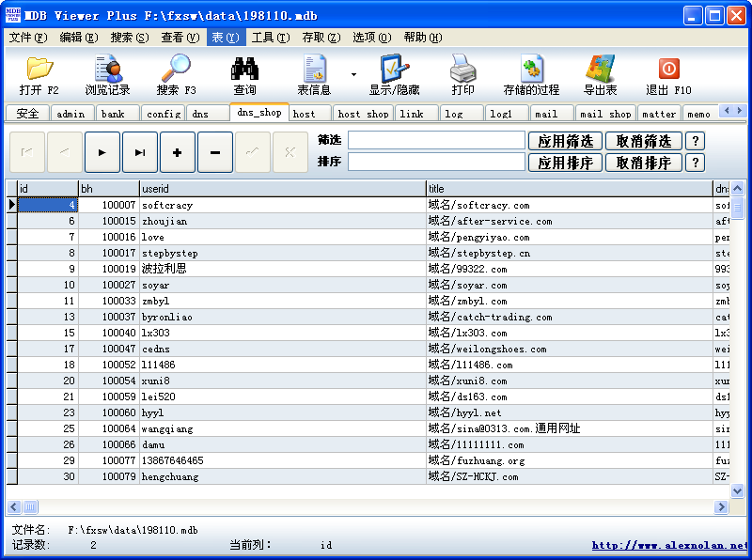Click the 应用筛选 apply filter button

(566, 141)
